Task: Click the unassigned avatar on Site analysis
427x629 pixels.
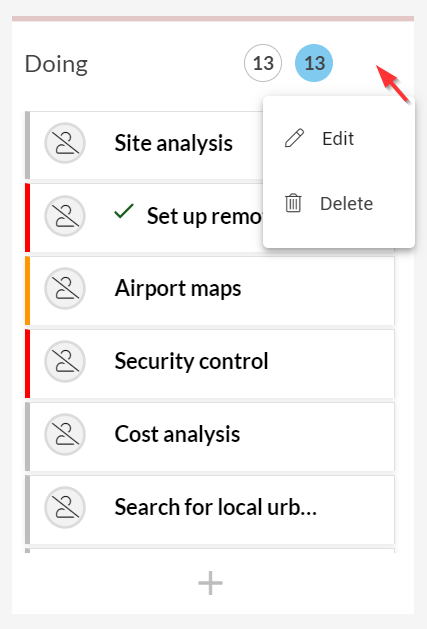Action: [65, 143]
